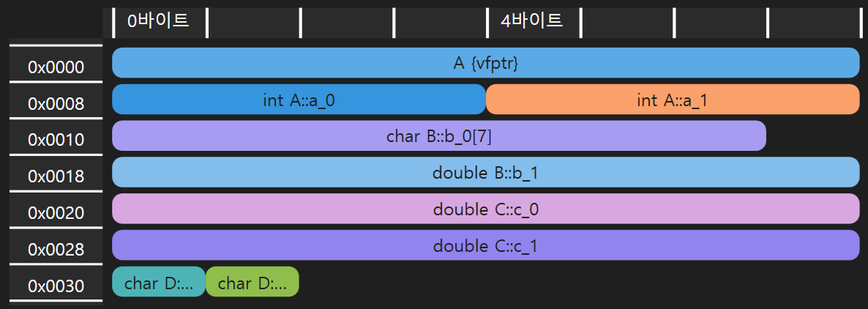Select the green char D member block
Viewport: 868px width, 309px height.
pyautogui.click(x=252, y=282)
